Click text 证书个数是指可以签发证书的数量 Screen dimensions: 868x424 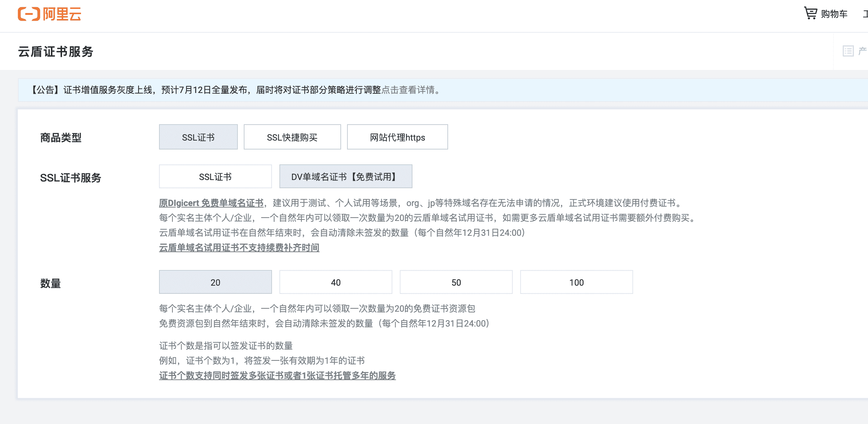click(x=226, y=346)
